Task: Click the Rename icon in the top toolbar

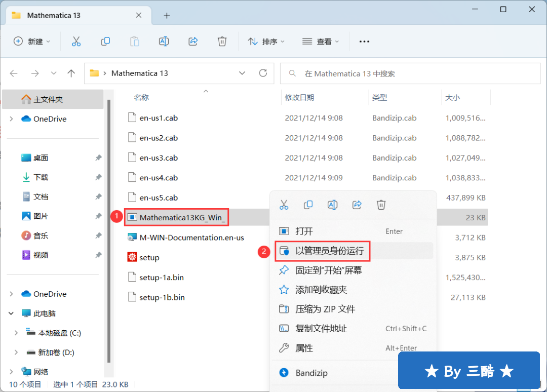Action: coord(164,42)
